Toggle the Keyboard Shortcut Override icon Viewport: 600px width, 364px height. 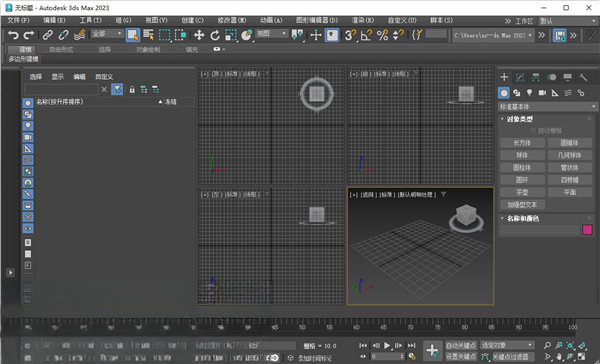click(x=332, y=35)
